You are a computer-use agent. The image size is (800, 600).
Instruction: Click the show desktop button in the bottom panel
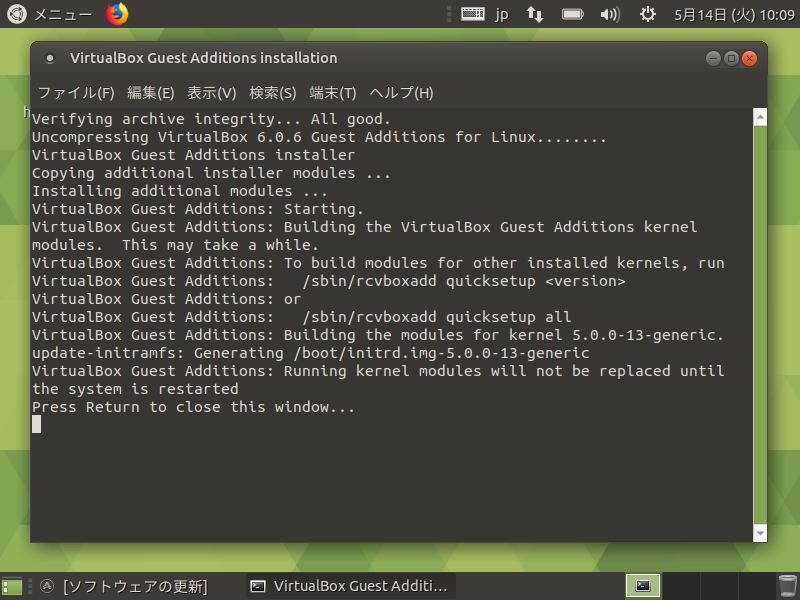tap(12, 586)
